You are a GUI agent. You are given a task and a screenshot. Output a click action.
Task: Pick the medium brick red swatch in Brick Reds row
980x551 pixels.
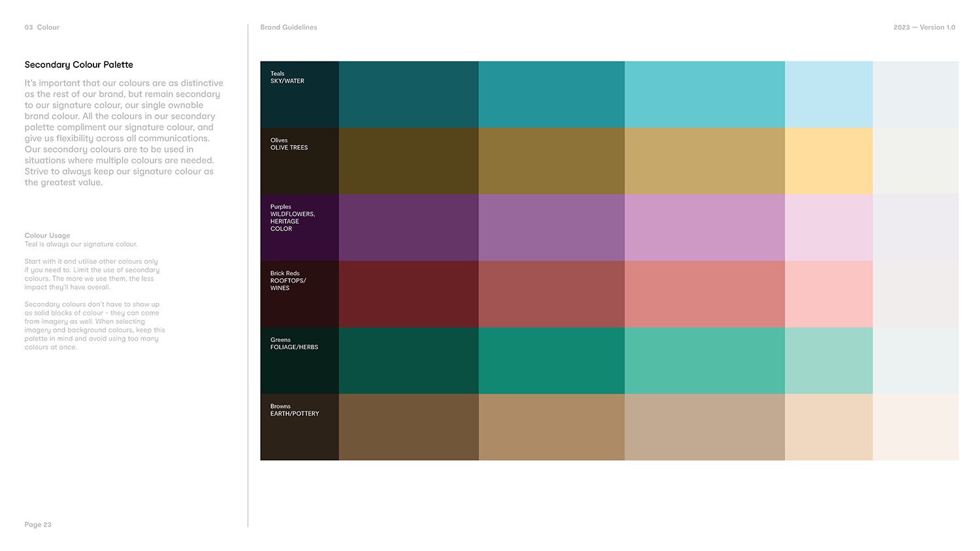(x=551, y=294)
